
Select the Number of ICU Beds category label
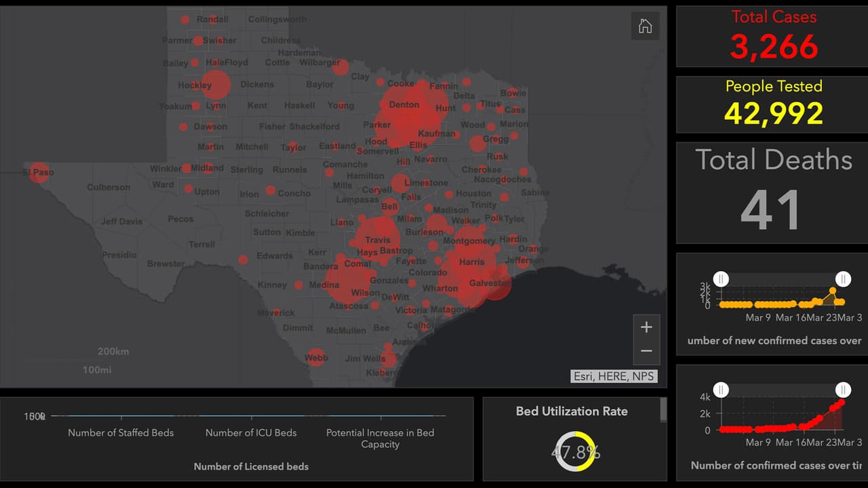click(x=251, y=432)
